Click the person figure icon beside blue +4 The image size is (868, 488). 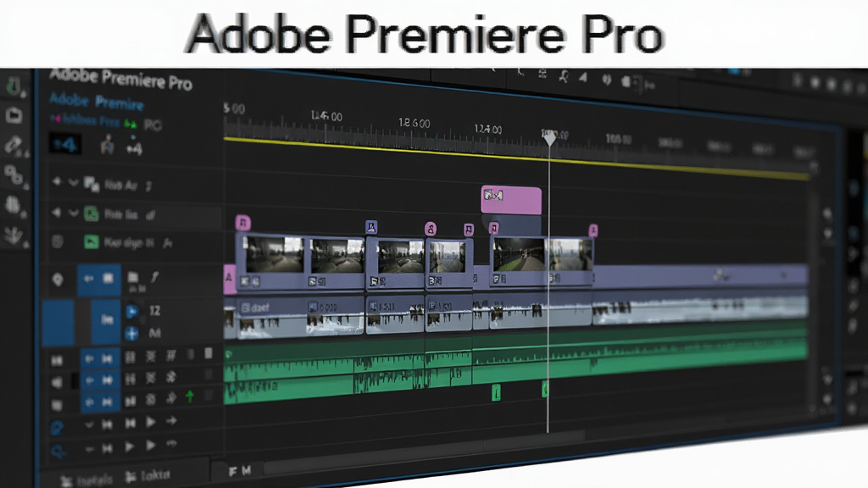tap(108, 145)
